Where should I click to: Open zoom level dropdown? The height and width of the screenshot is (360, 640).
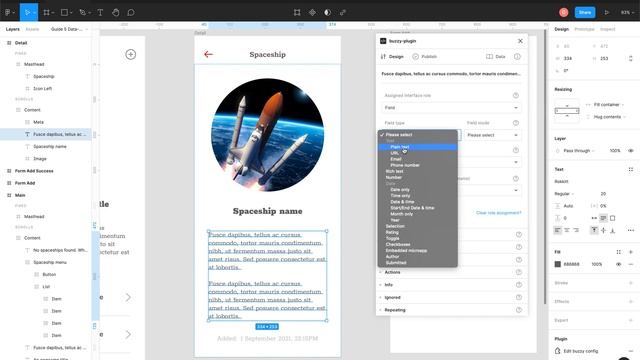click(x=627, y=13)
